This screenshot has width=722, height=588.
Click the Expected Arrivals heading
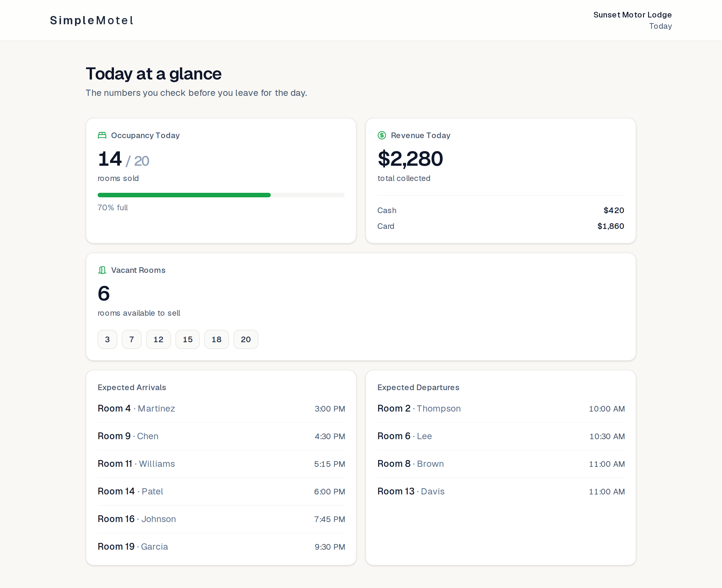(x=132, y=388)
